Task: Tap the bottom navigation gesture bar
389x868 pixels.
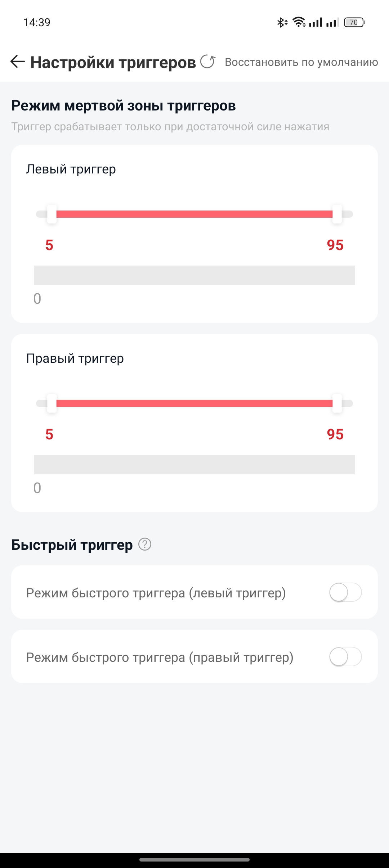Action: point(194,860)
